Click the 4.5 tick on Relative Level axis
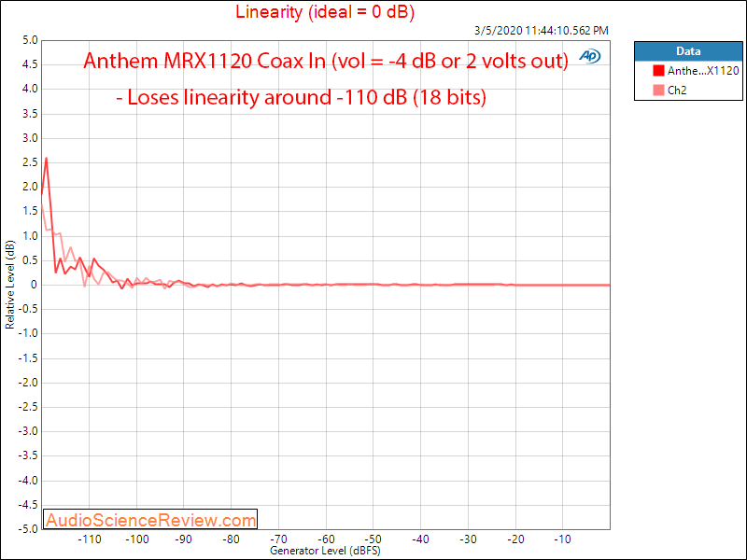 tap(30, 64)
